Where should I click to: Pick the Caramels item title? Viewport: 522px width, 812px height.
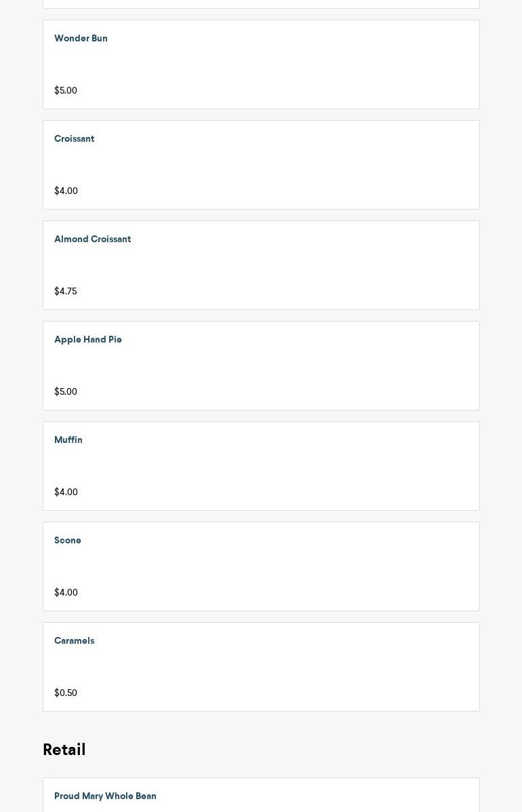point(74,640)
